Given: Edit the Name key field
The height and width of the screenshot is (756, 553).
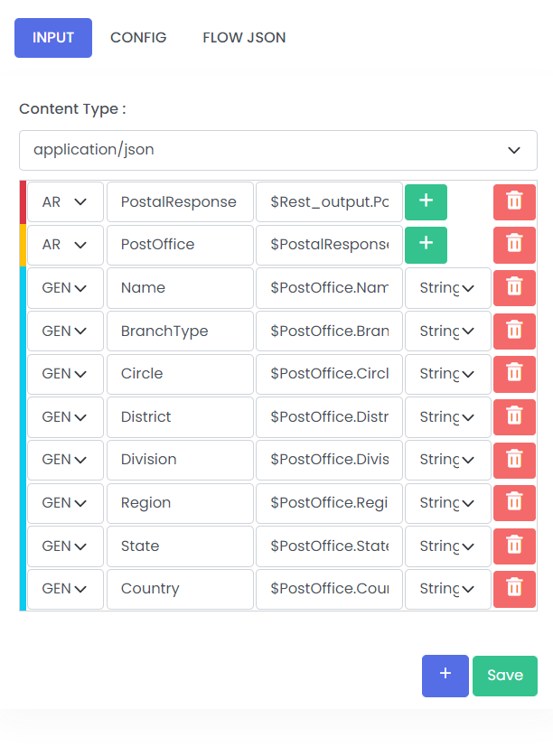Looking at the screenshot, I should point(180,288).
